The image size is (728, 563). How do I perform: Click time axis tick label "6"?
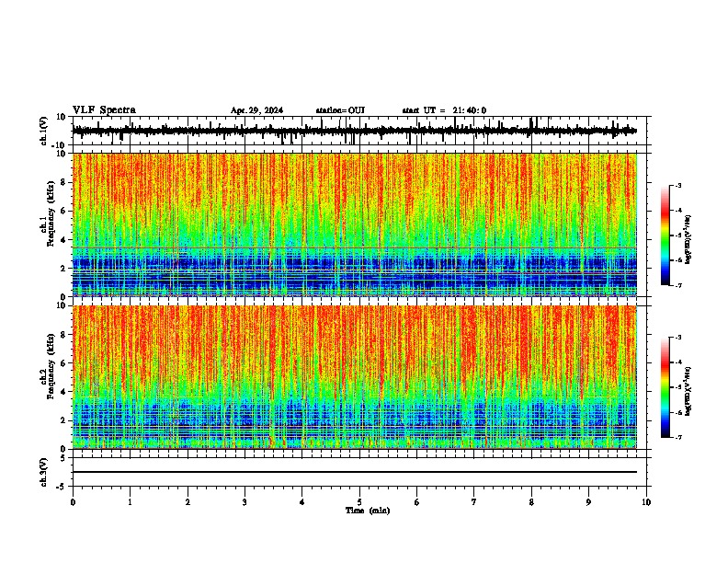click(x=416, y=502)
